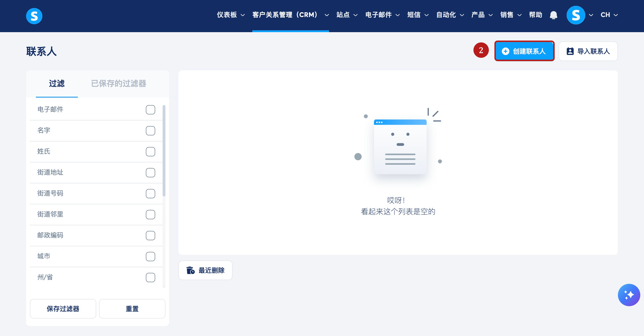Screen dimensions: 644x336
Task: Open the 帮助 menu item
Action: pyautogui.click(x=535, y=15)
